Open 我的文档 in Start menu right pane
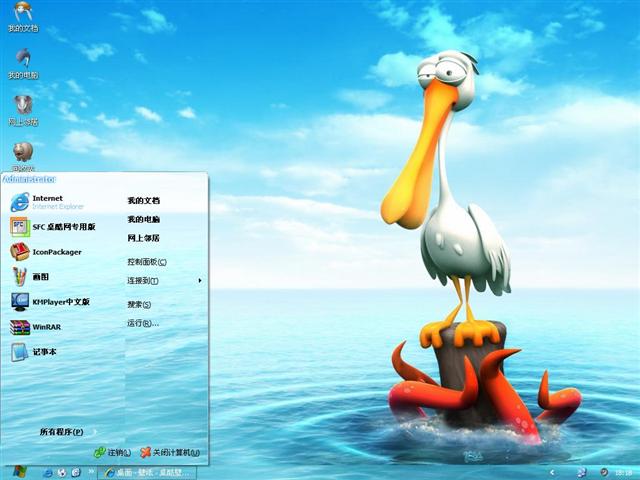This screenshot has height=480, width=640. coord(143,200)
